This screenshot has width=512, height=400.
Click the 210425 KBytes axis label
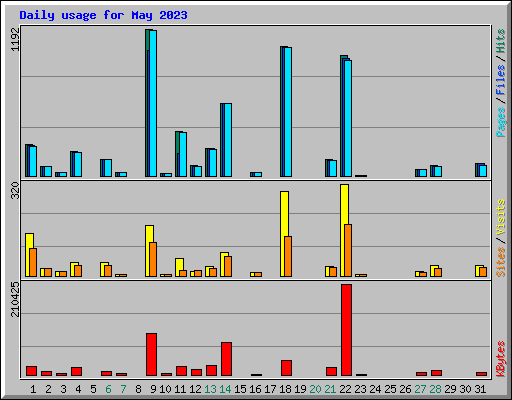(x=15, y=299)
